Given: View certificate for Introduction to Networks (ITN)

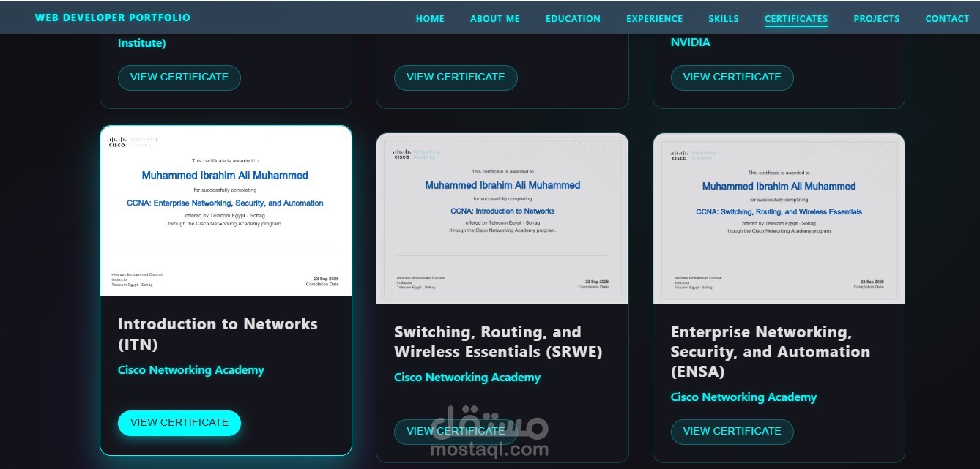Looking at the screenshot, I should pos(179,423).
